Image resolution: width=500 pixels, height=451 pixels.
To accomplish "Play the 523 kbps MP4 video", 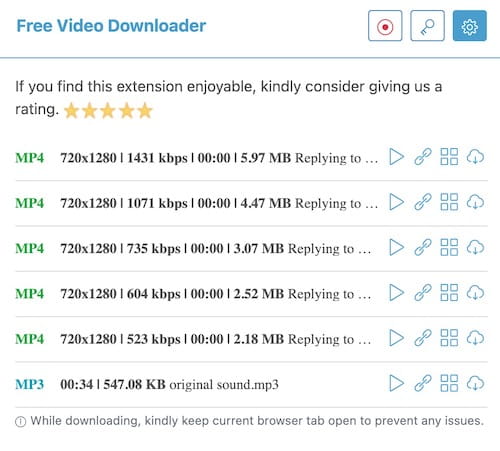I will coord(396,338).
